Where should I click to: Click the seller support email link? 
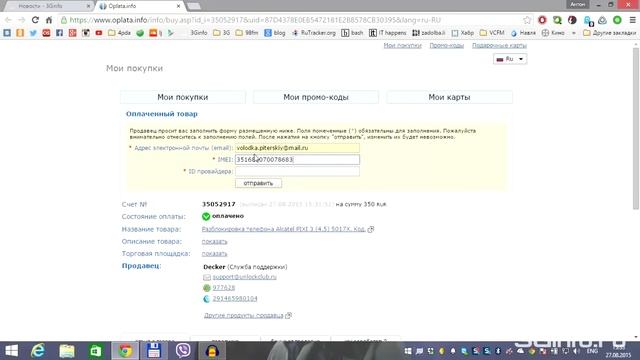coord(244,277)
